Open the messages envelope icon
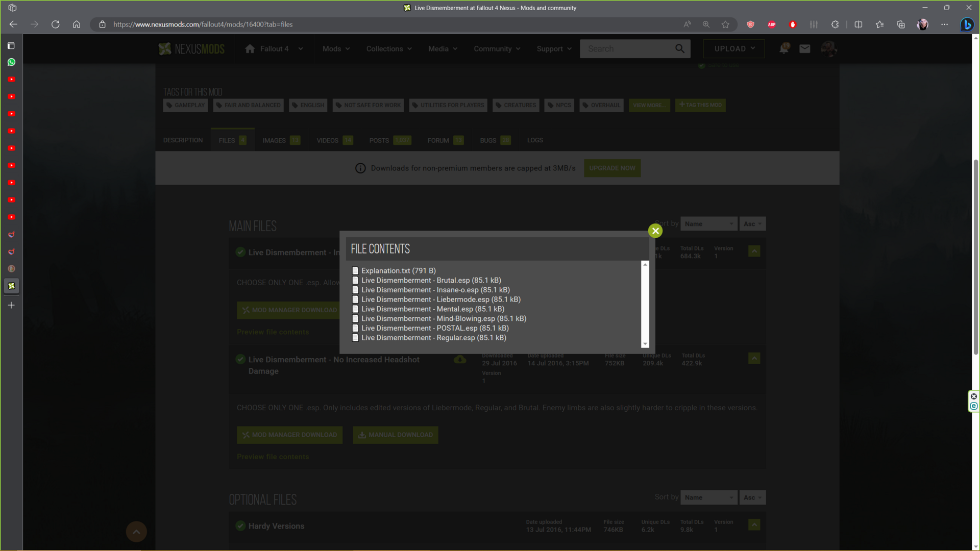The image size is (980, 551). pos(805,48)
